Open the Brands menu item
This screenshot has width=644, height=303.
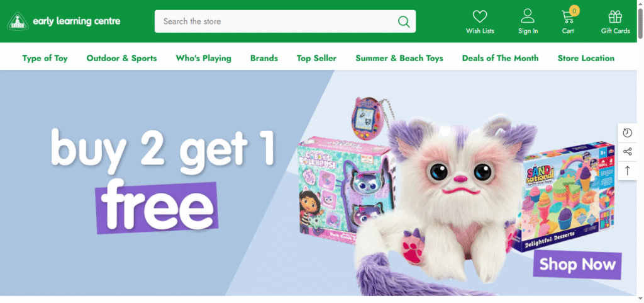(x=264, y=59)
